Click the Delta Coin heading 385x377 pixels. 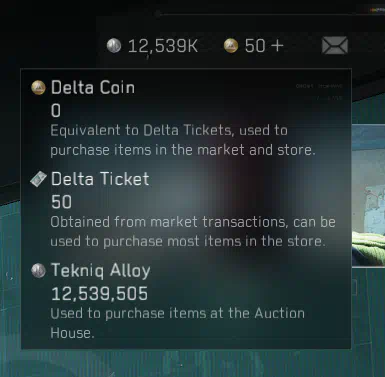(93, 88)
